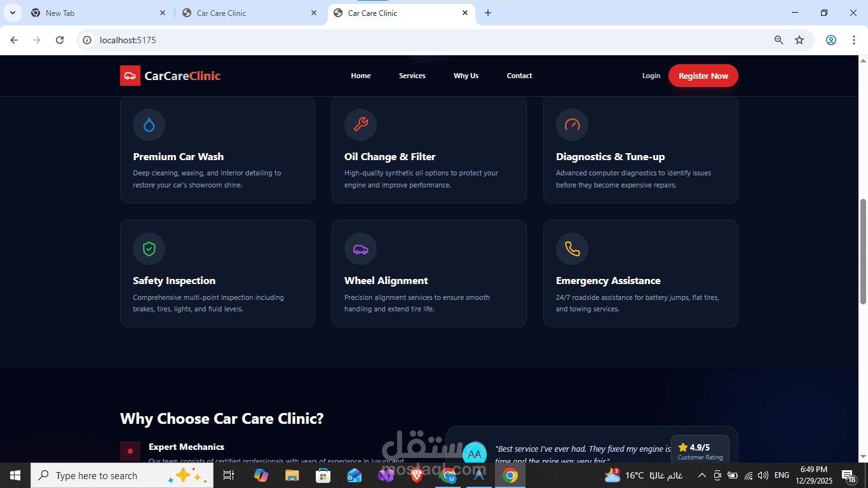Click the purple car icon on Wheel Alignment
The height and width of the screenshot is (488, 868).
[360, 249]
